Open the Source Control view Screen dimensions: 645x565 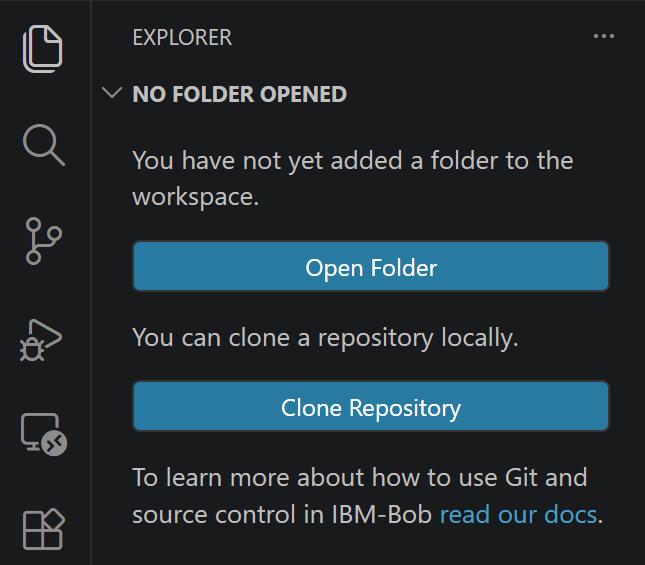click(x=43, y=241)
